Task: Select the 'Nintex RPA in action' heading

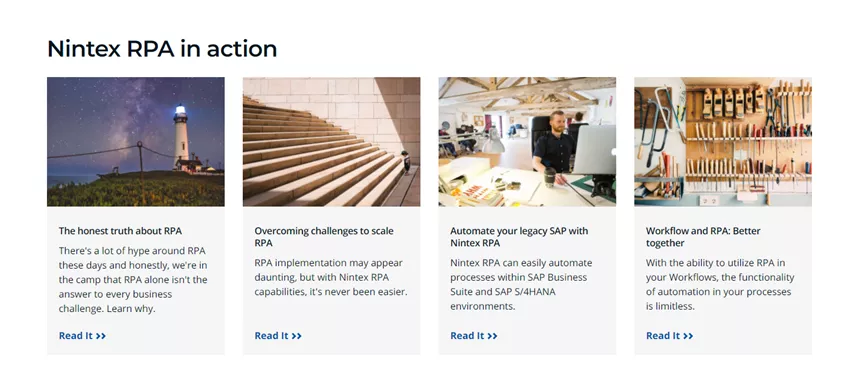Action: pos(162,49)
